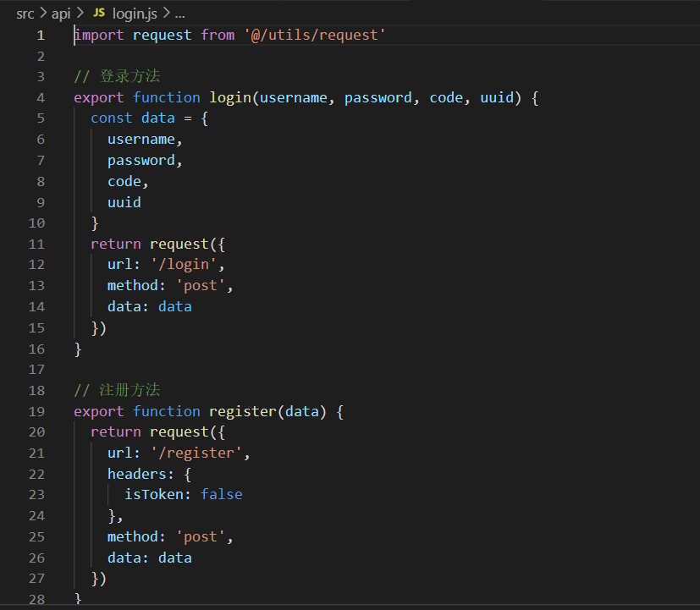700x610 pixels.
Task: Click line number 11 in the gutter
Action: 36,244
